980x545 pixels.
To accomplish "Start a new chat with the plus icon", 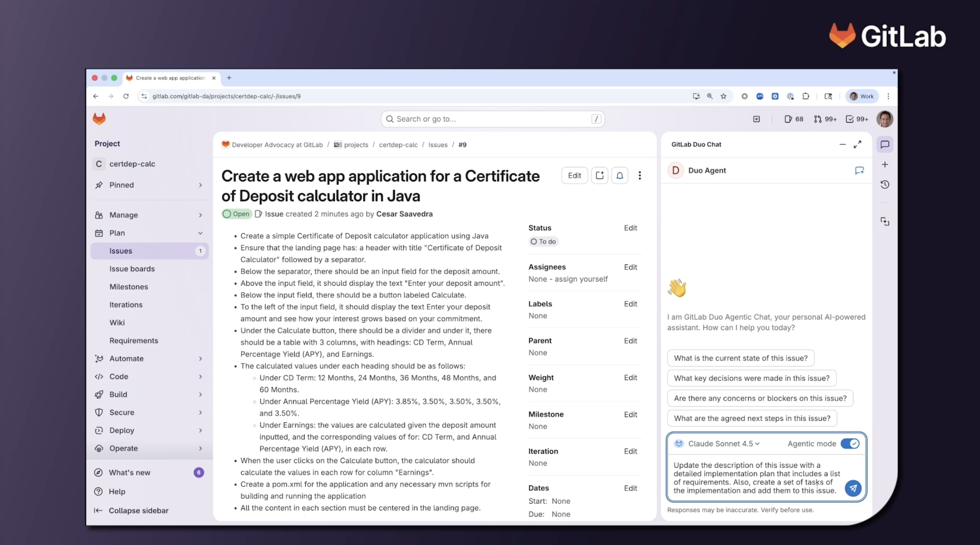I will coord(885,164).
